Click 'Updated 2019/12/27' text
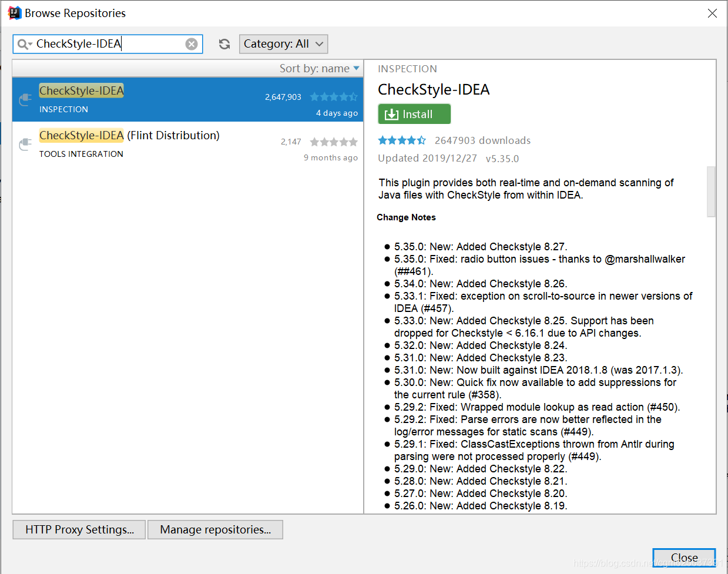This screenshot has height=574, width=728. [427, 158]
